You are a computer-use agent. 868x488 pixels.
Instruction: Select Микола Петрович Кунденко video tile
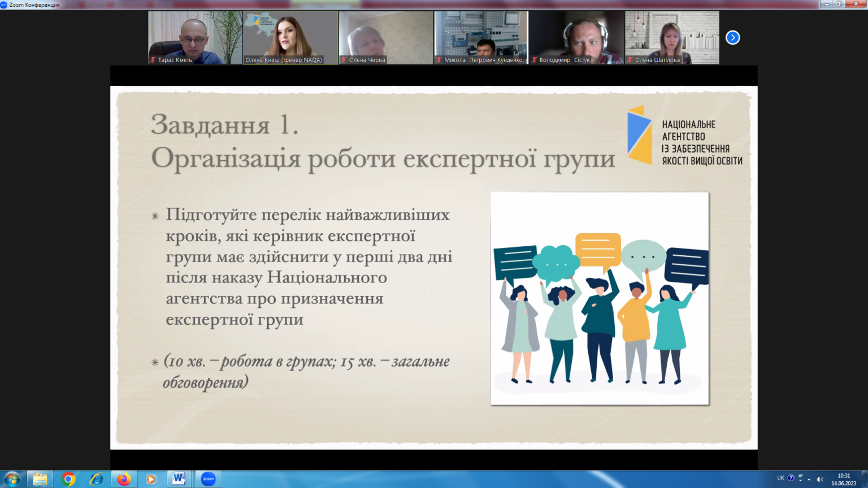pos(481,37)
